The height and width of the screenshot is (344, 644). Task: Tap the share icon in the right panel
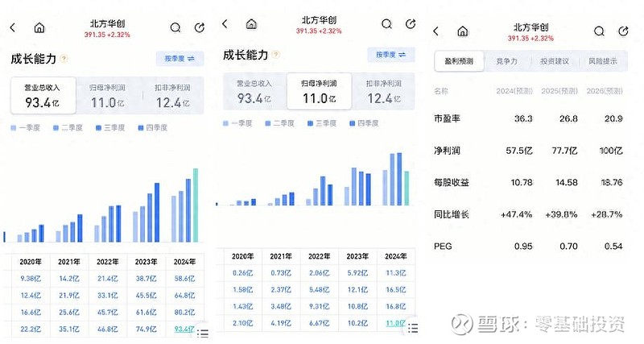(623, 31)
